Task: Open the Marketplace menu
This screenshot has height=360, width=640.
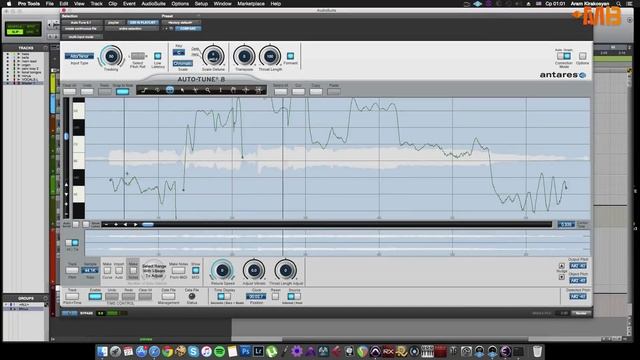Action: (x=251, y=4)
